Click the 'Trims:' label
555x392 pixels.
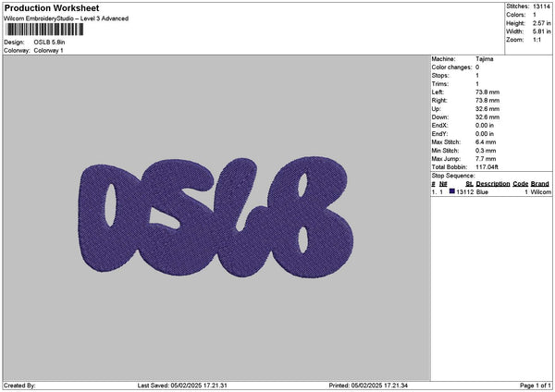pos(440,84)
